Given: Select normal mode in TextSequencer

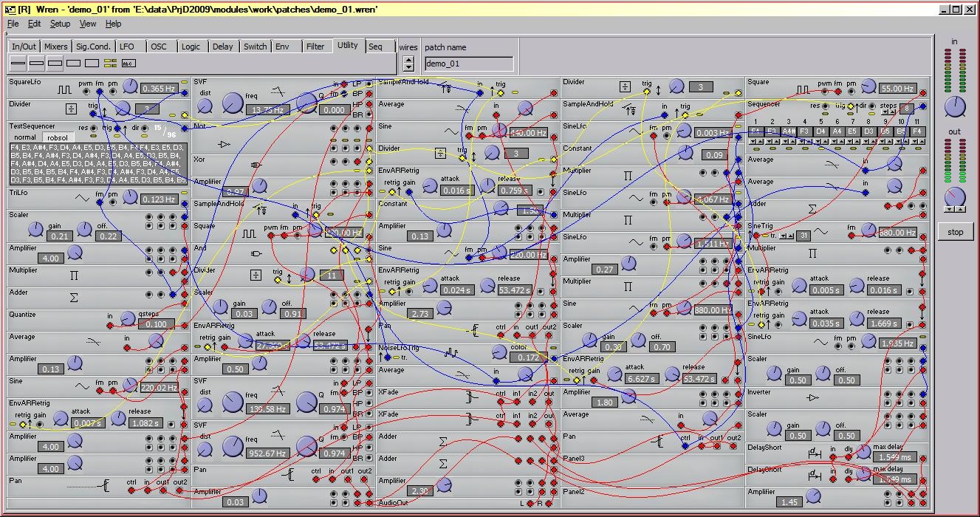Looking at the screenshot, I should tap(24, 137).
